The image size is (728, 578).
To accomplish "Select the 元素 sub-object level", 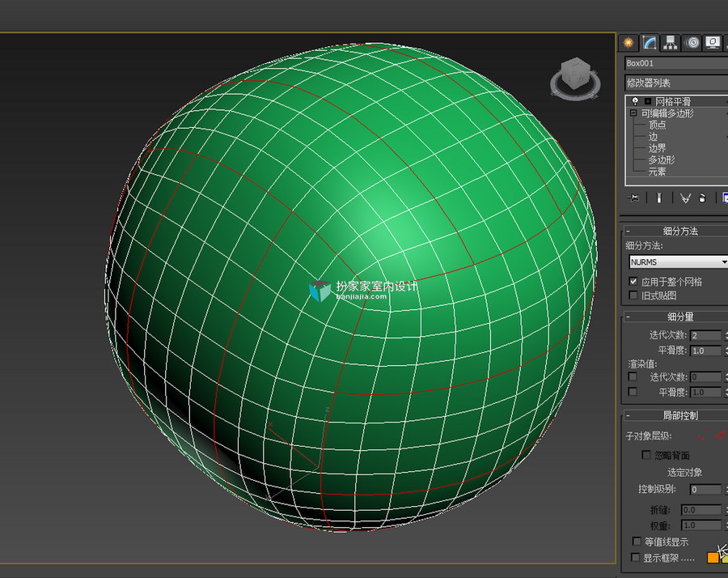I will click(x=657, y=172).
